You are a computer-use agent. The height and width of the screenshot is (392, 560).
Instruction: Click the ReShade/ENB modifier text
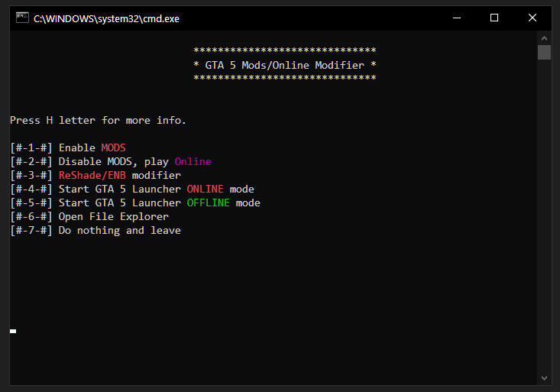119,175
